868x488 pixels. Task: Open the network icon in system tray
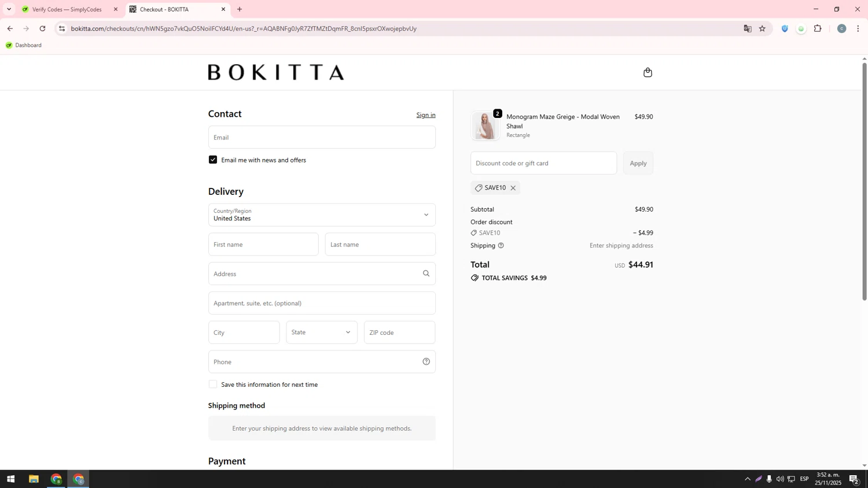[x=791, y=479]
